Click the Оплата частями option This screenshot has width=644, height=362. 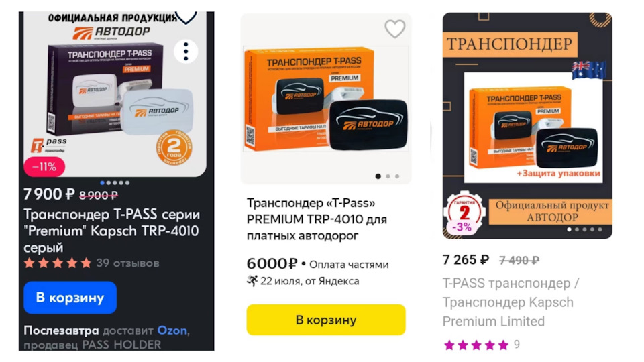click(349, 265)
